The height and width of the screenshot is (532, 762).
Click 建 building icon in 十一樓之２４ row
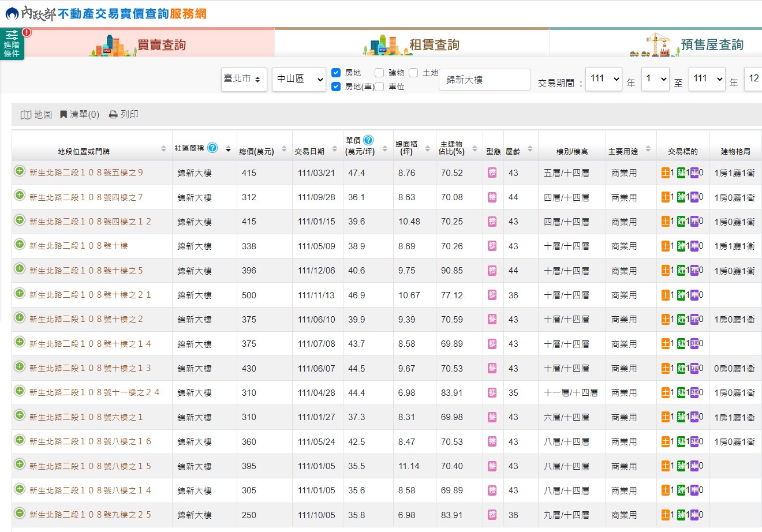point(681,392)
